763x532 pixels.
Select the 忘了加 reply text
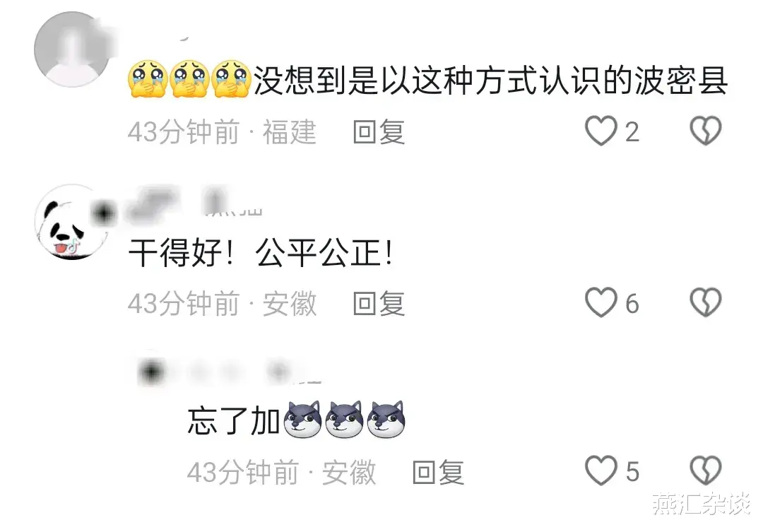coord(234,421)
